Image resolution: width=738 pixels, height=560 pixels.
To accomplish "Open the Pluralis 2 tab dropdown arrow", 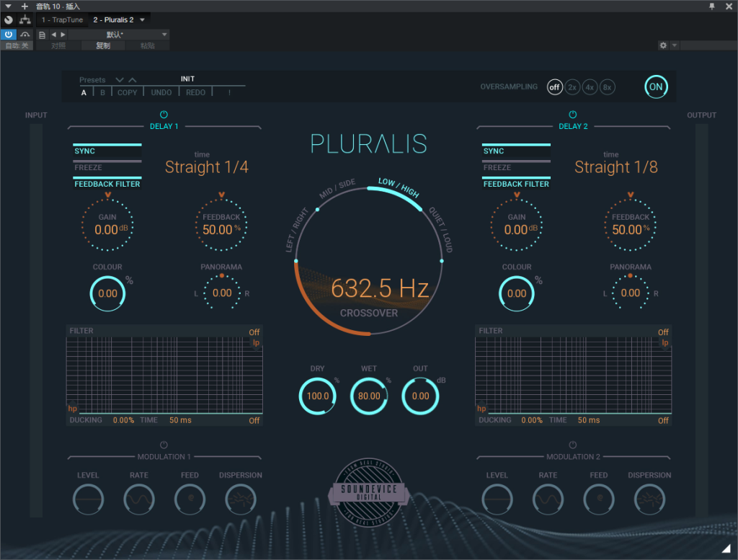I will click(x=142, y=19).
